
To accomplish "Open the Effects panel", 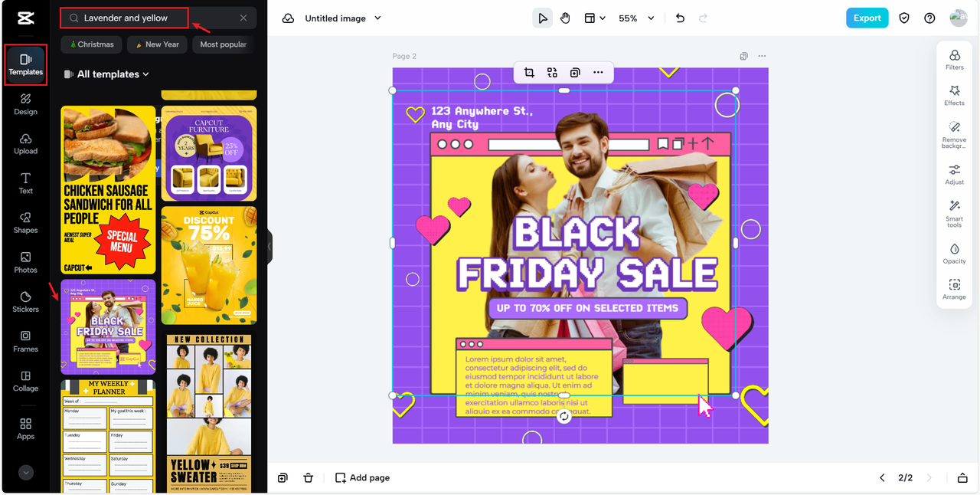I will [x=954, y=96].
